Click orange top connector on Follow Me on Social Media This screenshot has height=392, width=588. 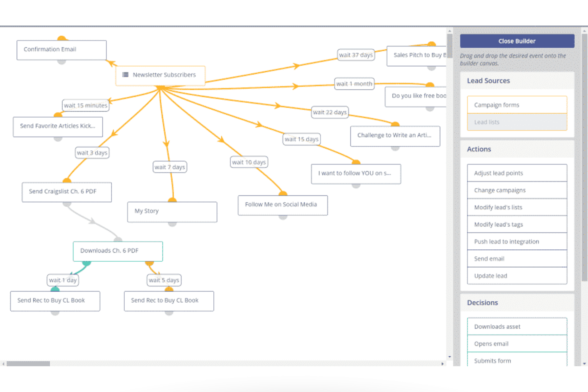(x=283, y=193)
